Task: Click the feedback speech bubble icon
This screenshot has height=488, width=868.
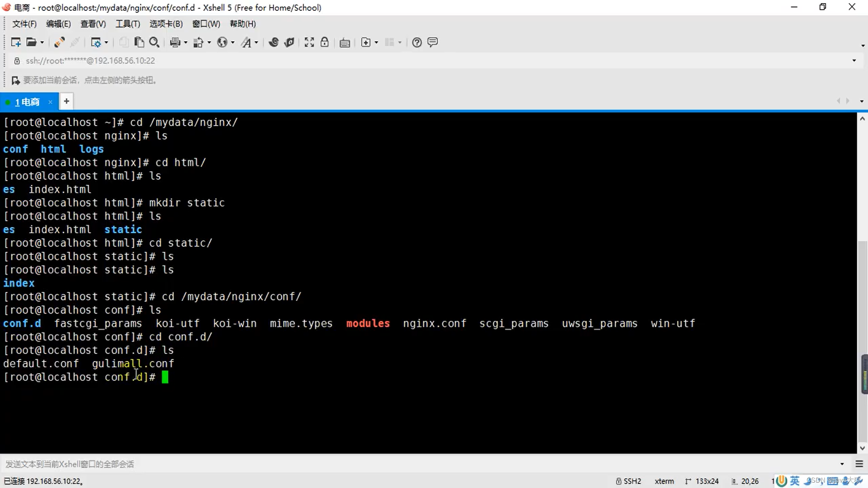Action: pyautogui.click(x=433, y=42)
